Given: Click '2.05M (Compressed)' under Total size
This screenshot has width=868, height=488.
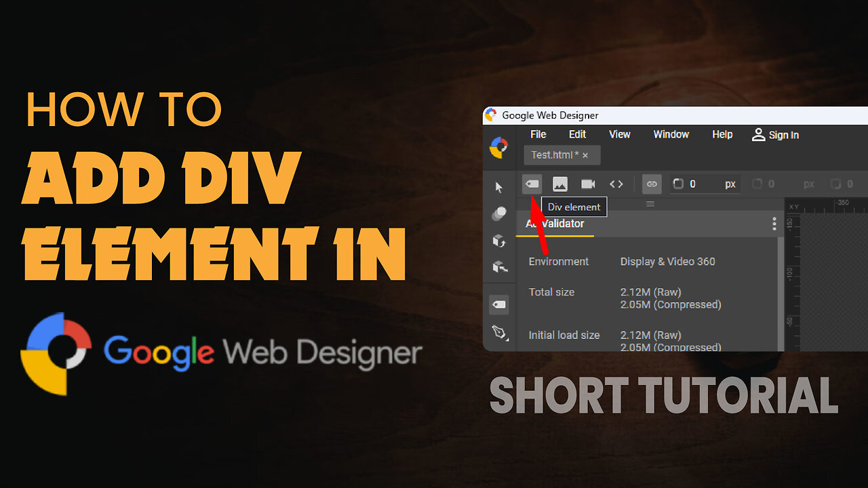Looking at the screenshot, I should pyautogui.click(x=671, y=305).
